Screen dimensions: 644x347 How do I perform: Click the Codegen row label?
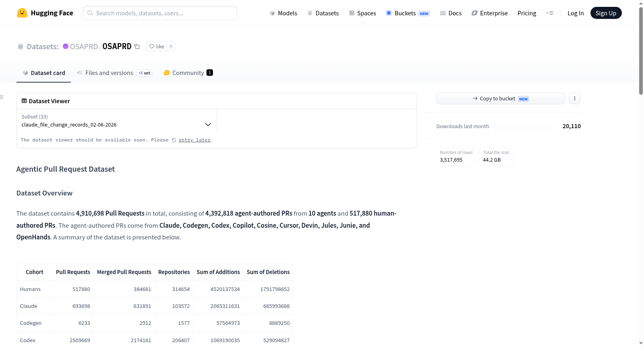[x=31, y=323]
